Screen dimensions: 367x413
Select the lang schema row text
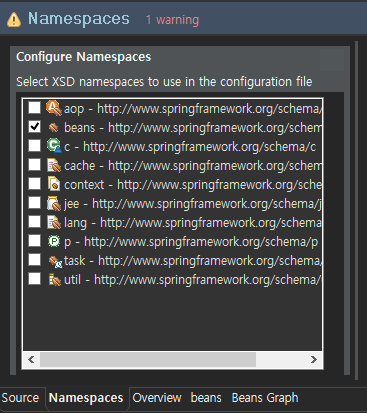click(193, 223)
